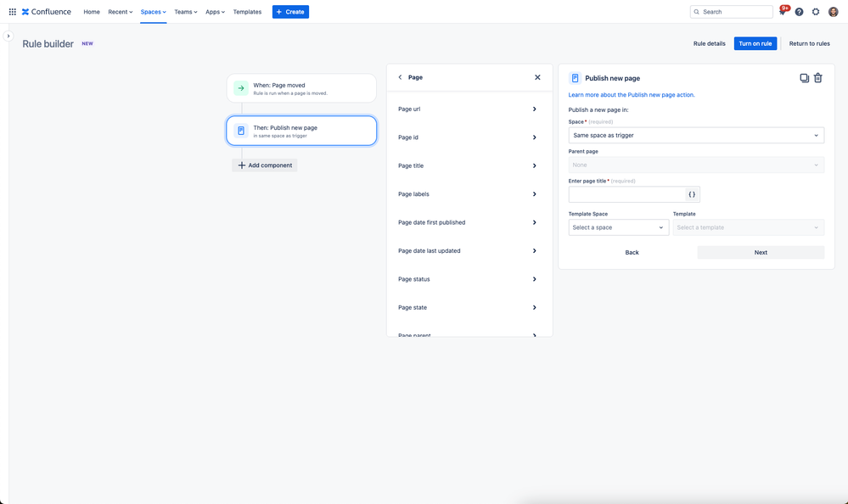
Task: Go to Home in navigation
Action: (92, 12)
